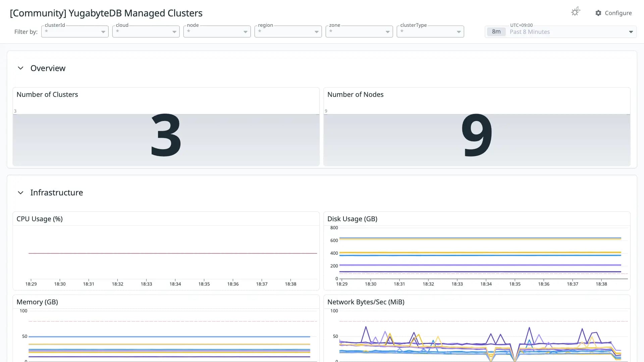The width and height of the screenshot is (644, 362).
Task: Click the Disk Usage (GB) chart title
Action: (352, 219)
